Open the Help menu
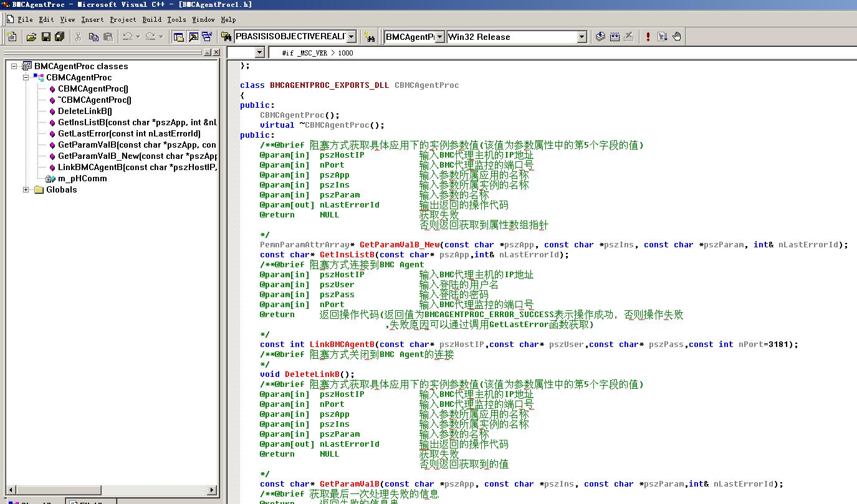 pyautogui.click(x=228, y=19)
